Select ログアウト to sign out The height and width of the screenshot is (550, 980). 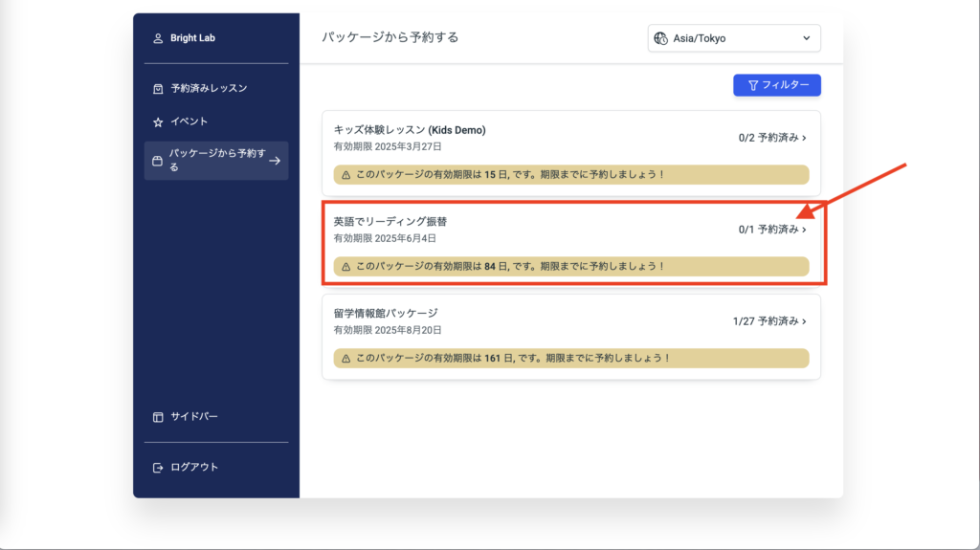[x=194, y=468]
